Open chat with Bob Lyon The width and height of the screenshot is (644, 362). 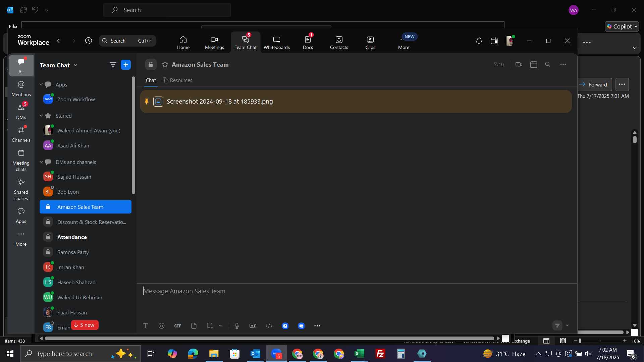pos(86,192)
